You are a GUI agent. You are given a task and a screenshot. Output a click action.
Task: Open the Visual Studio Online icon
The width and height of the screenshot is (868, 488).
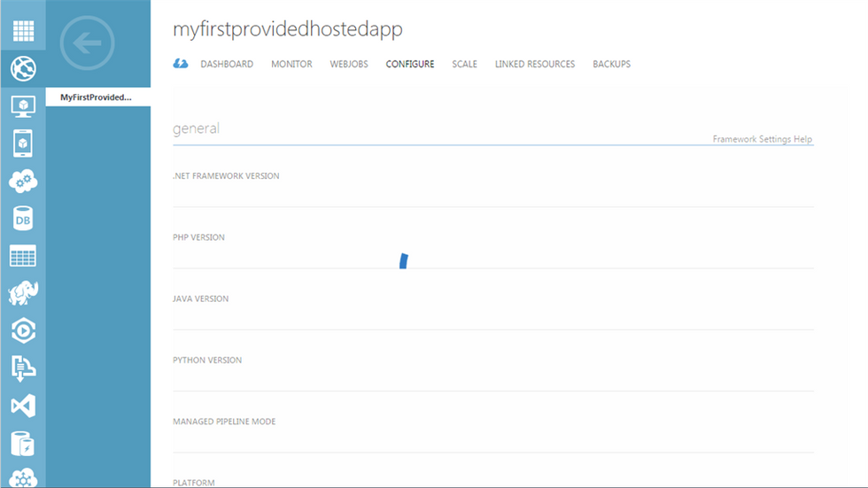(x=23, y=406)
